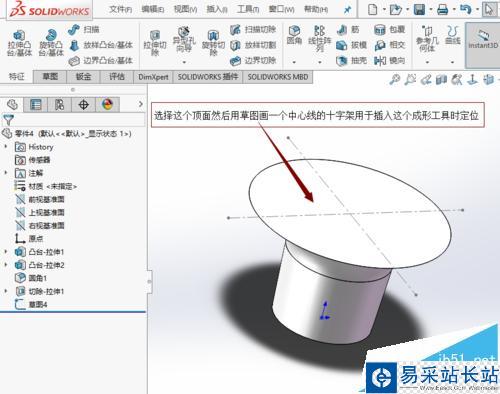Click the Save icon

click(419, 10)
